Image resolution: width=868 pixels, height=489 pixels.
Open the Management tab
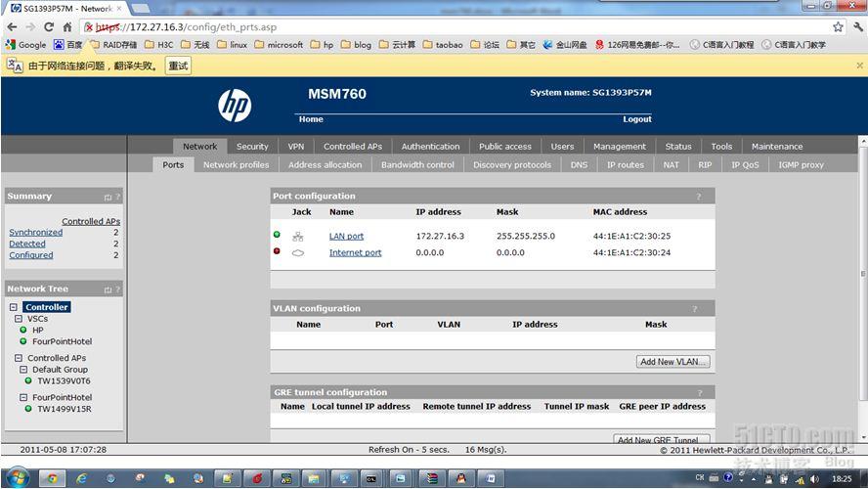(x=620, y=146)
